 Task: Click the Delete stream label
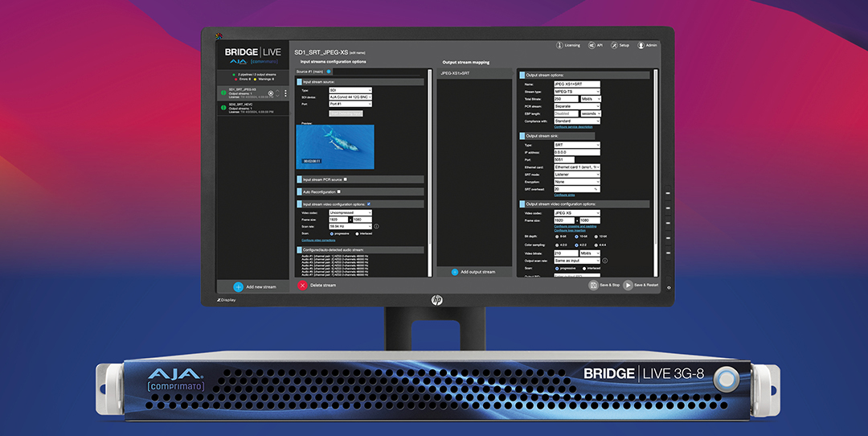pyautogui.click(x=323, y=286)
